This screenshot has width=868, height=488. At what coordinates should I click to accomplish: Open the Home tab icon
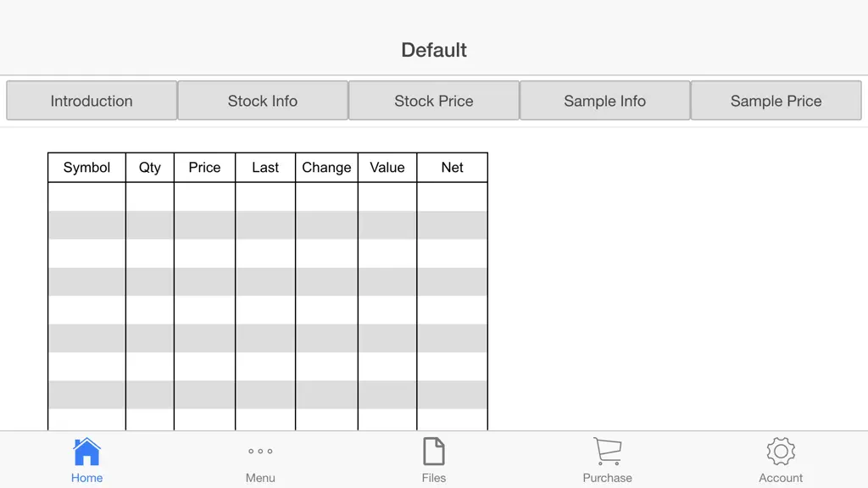point(87,452)
